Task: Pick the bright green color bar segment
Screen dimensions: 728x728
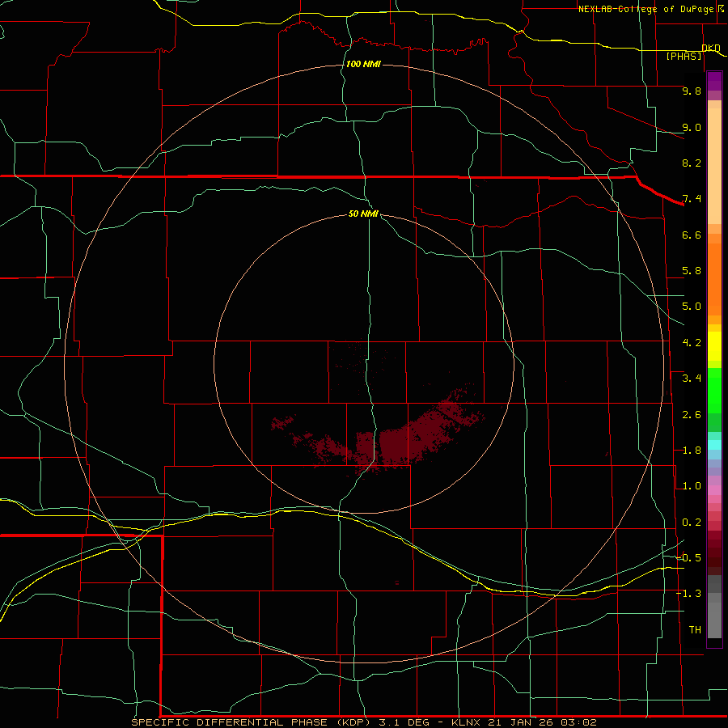Action: 714,390
